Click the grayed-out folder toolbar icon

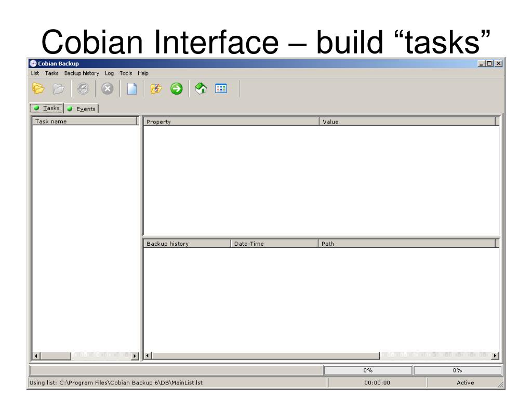point(58,89)
